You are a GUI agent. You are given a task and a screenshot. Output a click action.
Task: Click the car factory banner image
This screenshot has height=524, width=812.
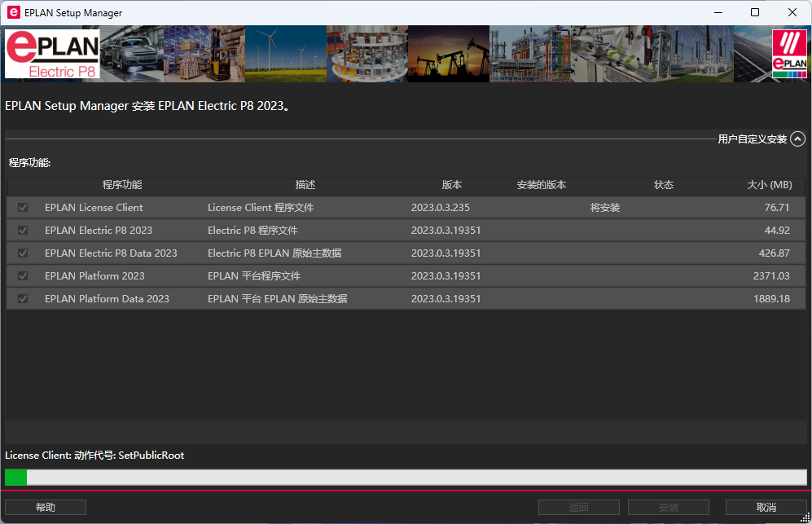pos(132,54)
